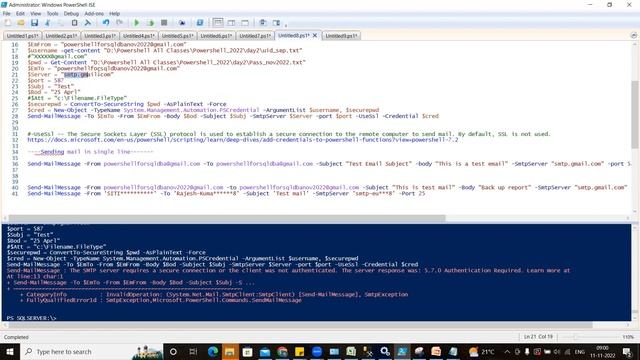Open the Edit menu
Viewport: 640px width, 360px height.
pos(20,13)
